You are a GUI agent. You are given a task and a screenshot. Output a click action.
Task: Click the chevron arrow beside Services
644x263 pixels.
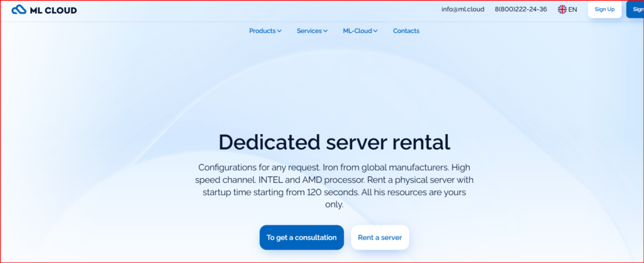click(x=325, y=31)
